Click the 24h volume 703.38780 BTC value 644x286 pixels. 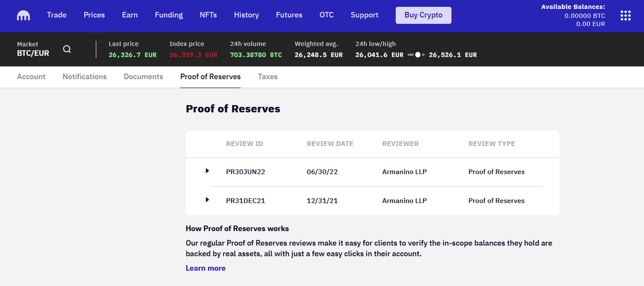pyautogui.click(x=256, y=55)
